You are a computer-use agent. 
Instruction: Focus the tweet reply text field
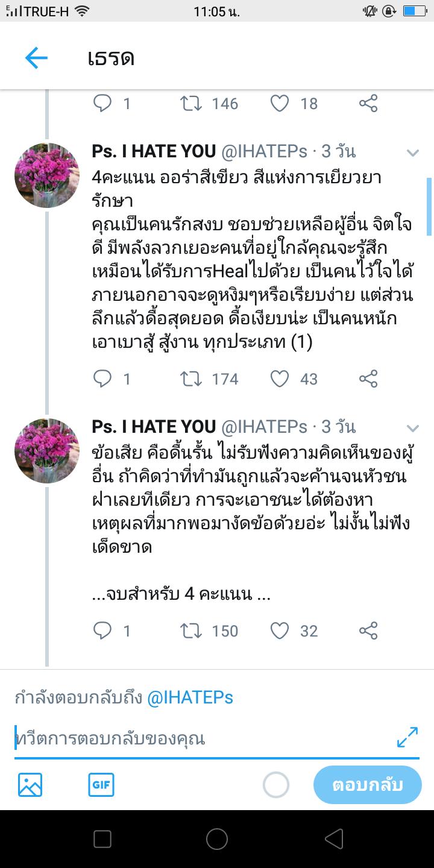pyautogui.click(x=199, y=738)
